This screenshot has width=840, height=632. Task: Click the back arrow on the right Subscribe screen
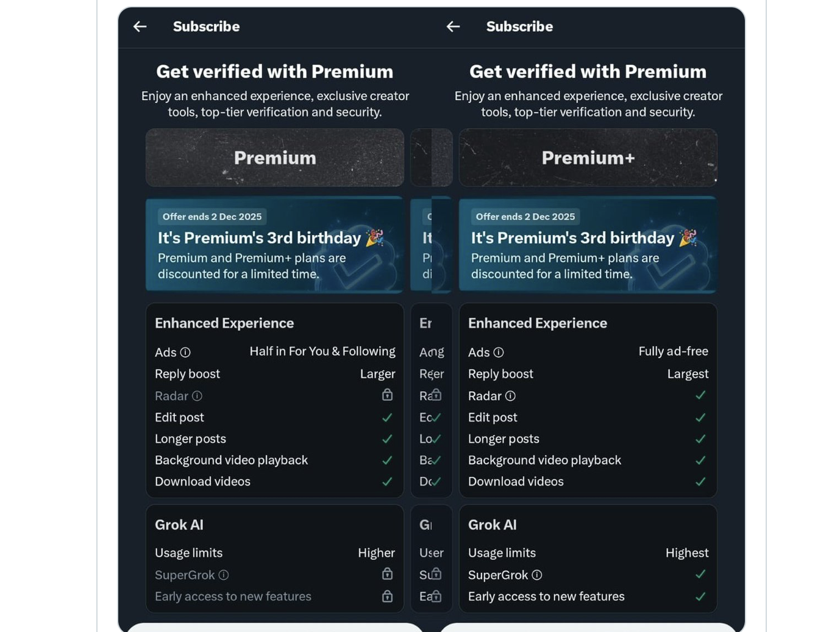[x=452, y=26]
